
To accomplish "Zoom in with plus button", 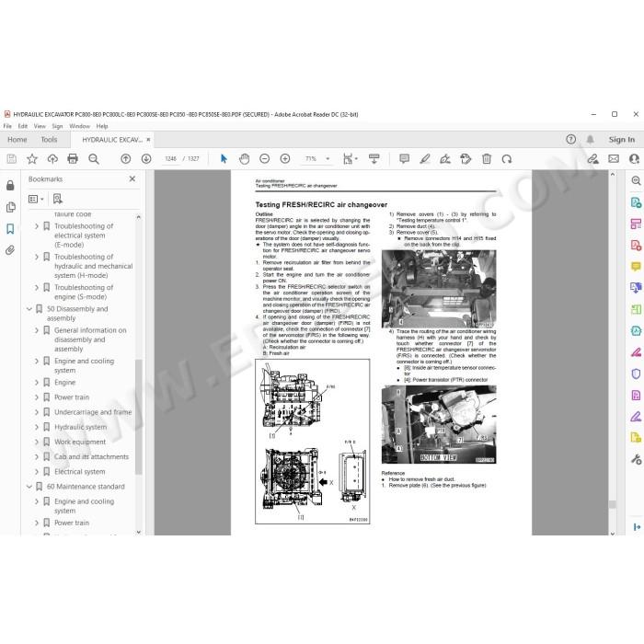I will click(285, 158).
